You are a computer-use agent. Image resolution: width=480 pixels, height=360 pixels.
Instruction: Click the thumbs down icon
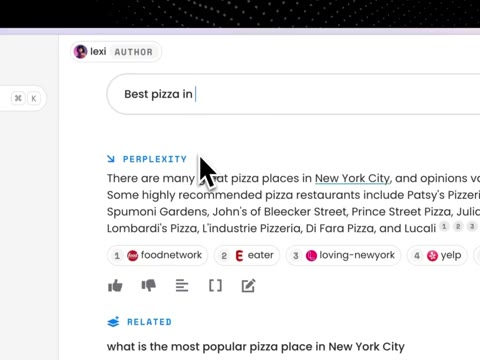(149, 286)
